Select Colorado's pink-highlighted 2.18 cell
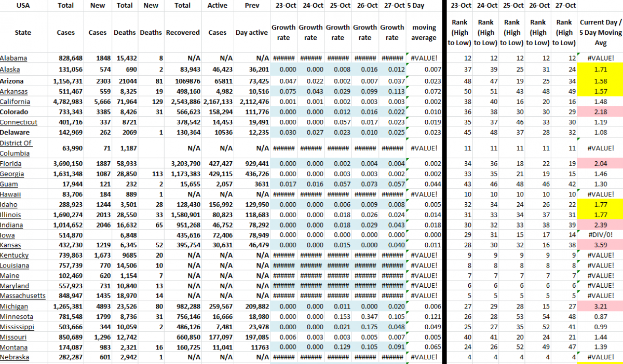Viewport: 623px width, 364px height. coord(601,112)
